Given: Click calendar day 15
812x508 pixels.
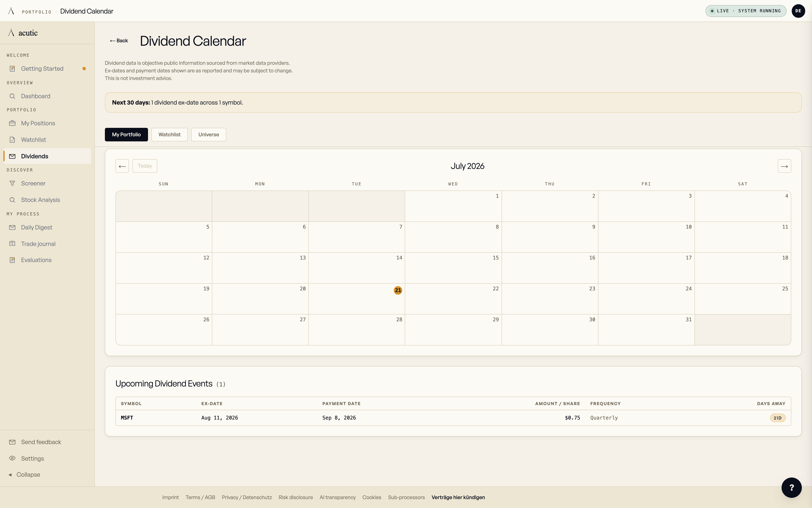Looking at the screenshot, I should pyautogui.click(x=453, y=268).
